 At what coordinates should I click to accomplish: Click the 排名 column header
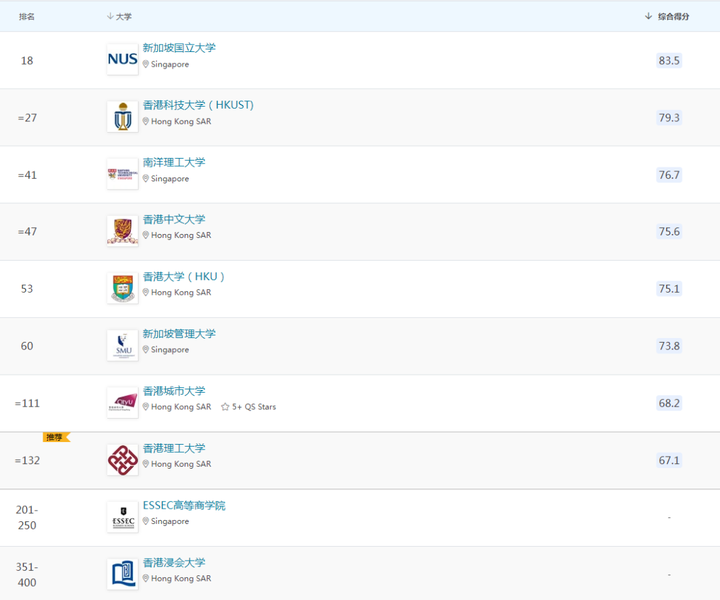(x=27, y=17)
